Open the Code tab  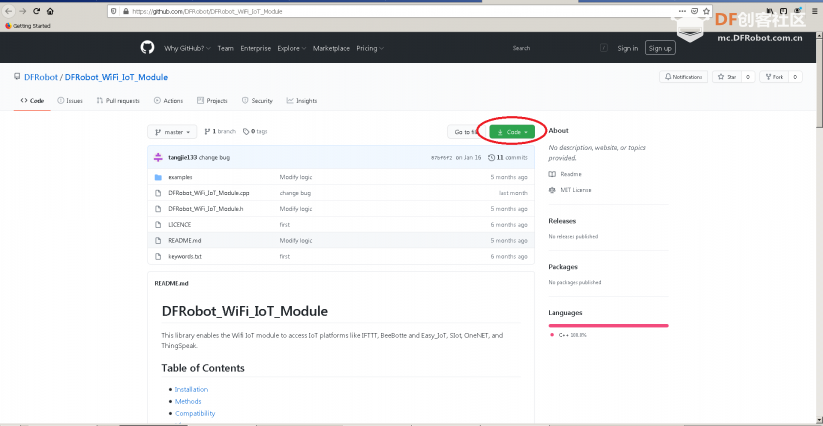point(32,101)
